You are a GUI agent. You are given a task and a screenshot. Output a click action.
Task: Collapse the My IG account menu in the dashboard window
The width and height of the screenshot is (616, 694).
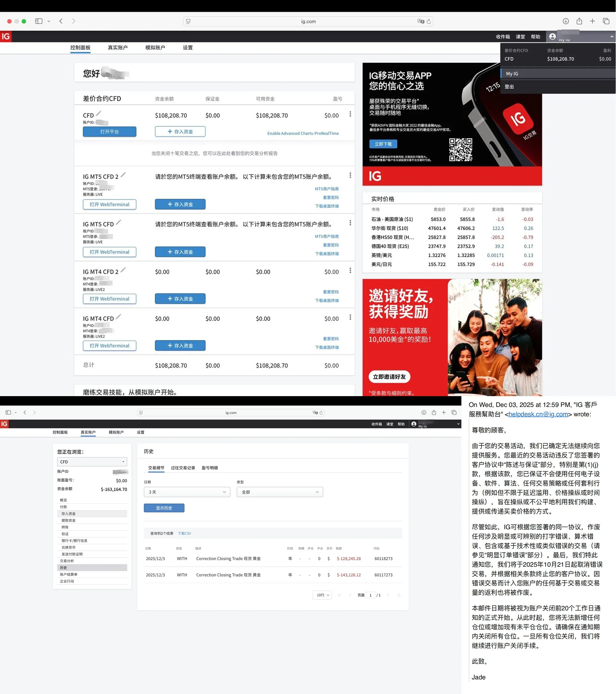[612, 36]
